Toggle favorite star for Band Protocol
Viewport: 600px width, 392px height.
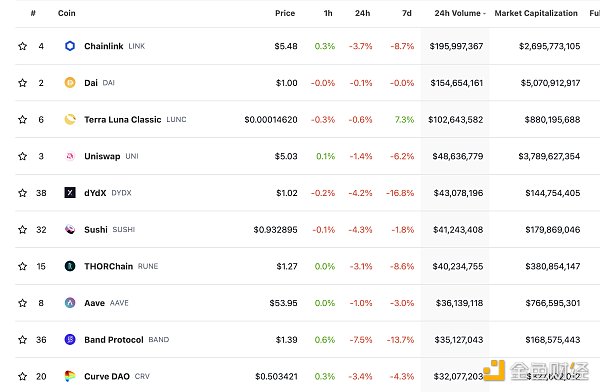point(23,340)
